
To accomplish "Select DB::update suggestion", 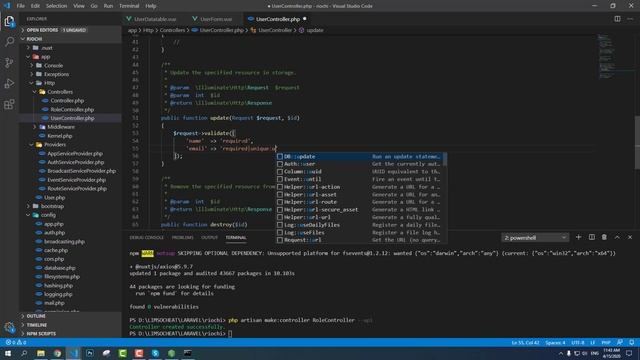I will [361, 156].
